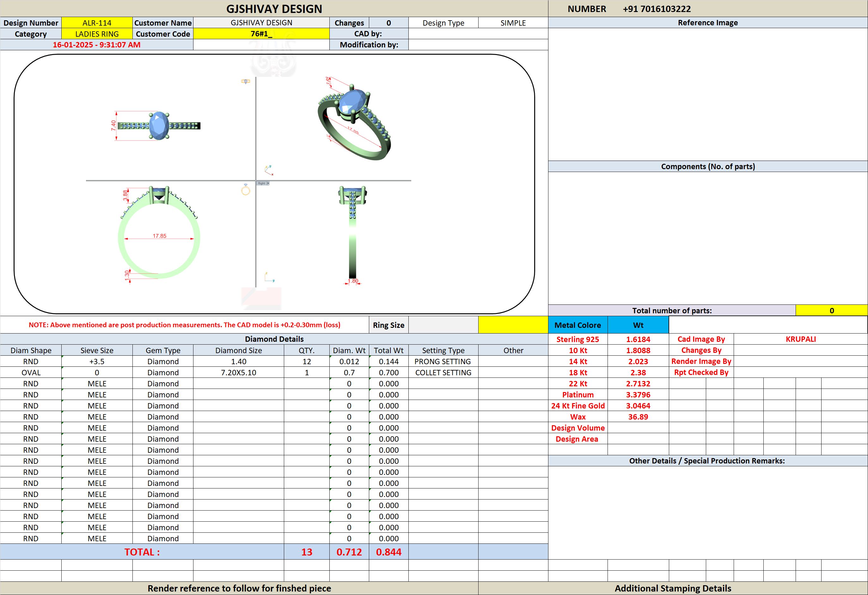Click the Other Details / Special Production Remarks header

tap(707, 461)
